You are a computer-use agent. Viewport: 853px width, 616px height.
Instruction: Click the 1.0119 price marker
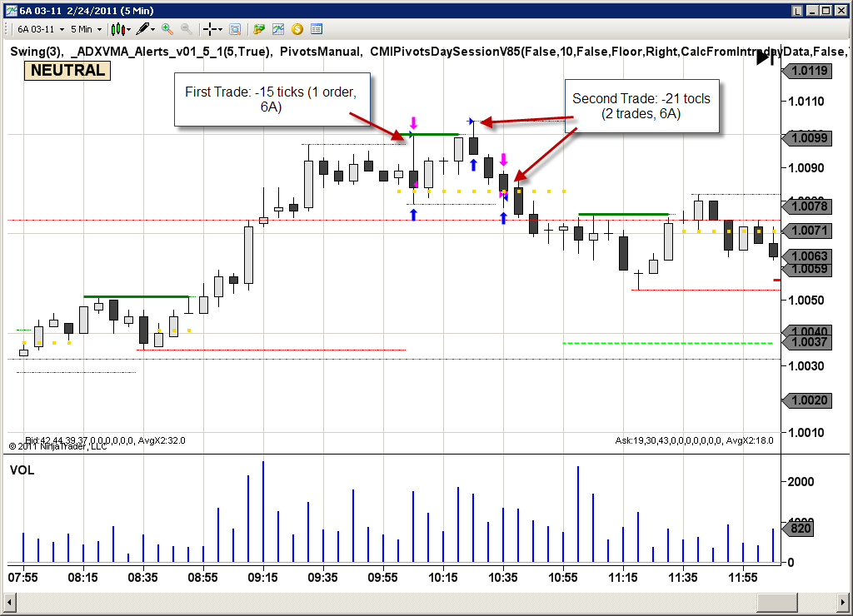807,71
